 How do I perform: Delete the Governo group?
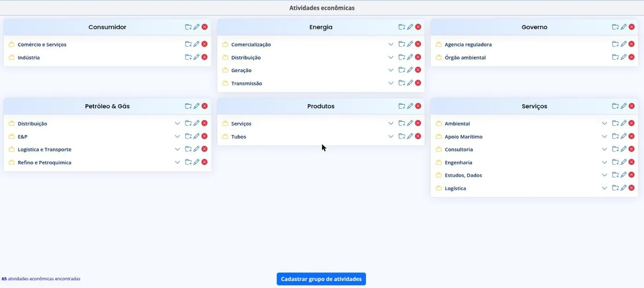pos(632,27)
